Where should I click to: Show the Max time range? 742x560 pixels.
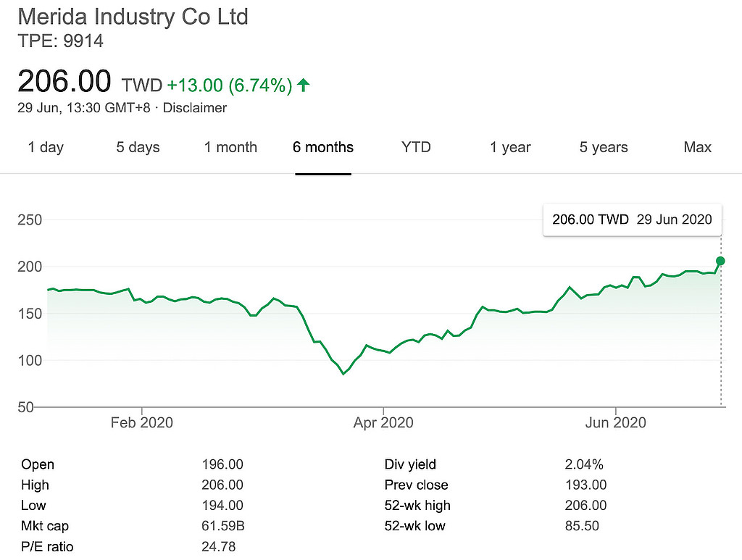tap(697, 147)
